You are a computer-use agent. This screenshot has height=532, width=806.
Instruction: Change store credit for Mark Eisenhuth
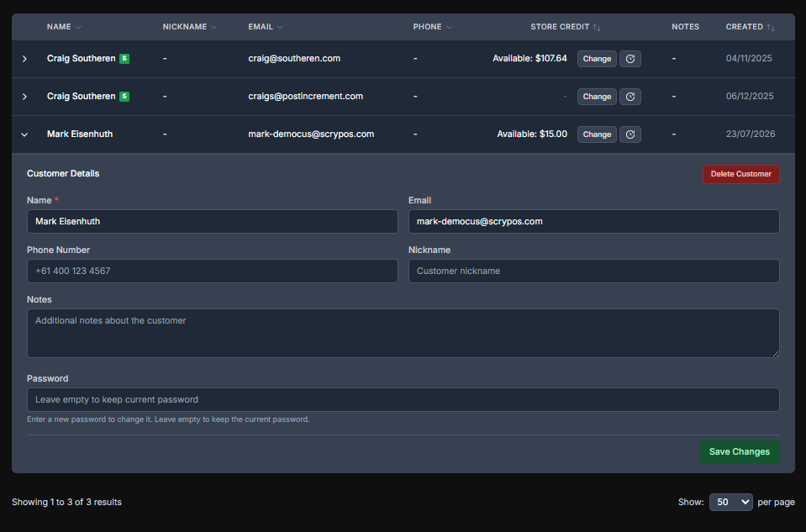click(597, 134)
